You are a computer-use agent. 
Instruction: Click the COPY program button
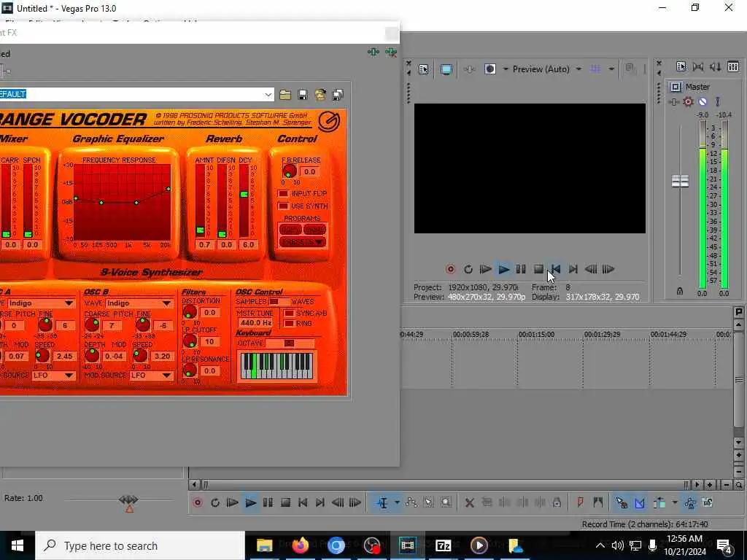click(x=290, y=230)
